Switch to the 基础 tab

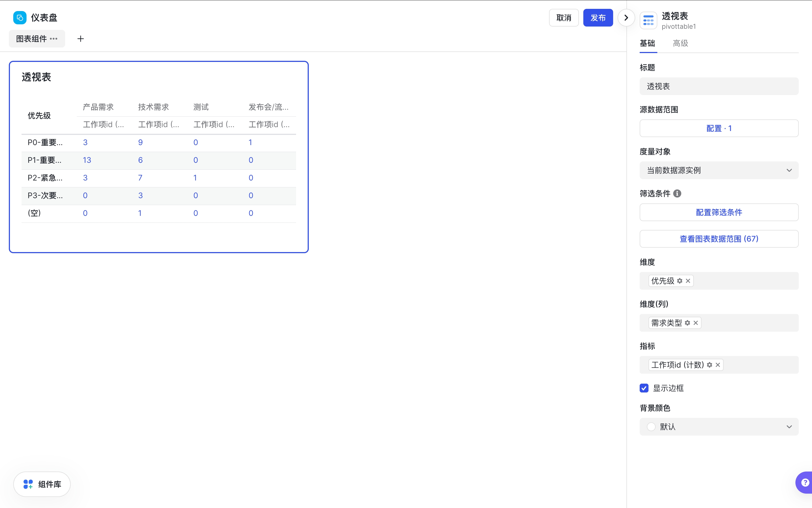647,43
